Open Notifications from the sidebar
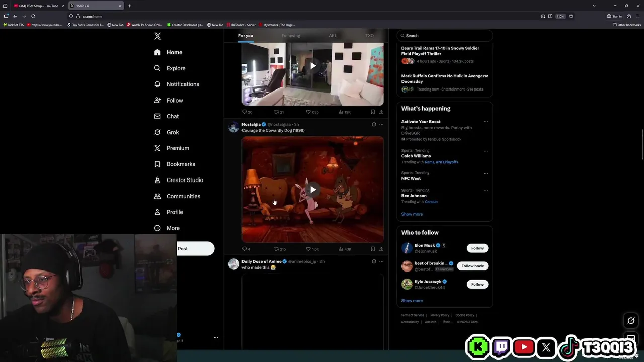The height and width of the screenshot is (362, 644). (x=176, y=84)
